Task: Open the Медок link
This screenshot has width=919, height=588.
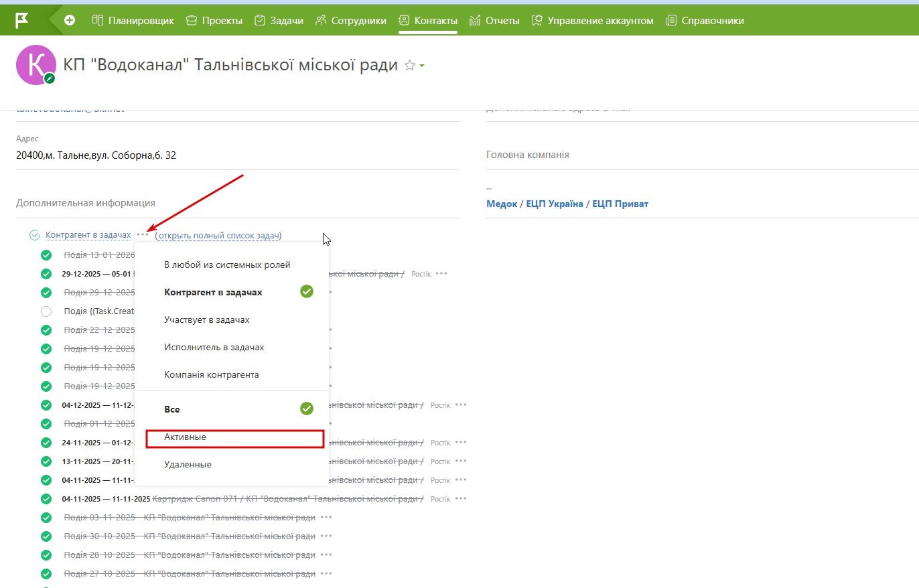Action: [x=502, y=204]
